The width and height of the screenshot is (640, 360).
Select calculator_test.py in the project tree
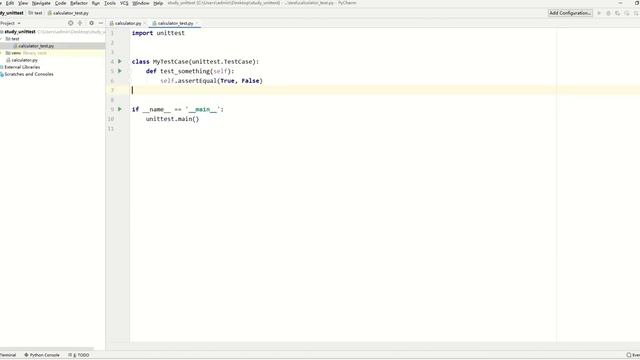coord(36,46)
